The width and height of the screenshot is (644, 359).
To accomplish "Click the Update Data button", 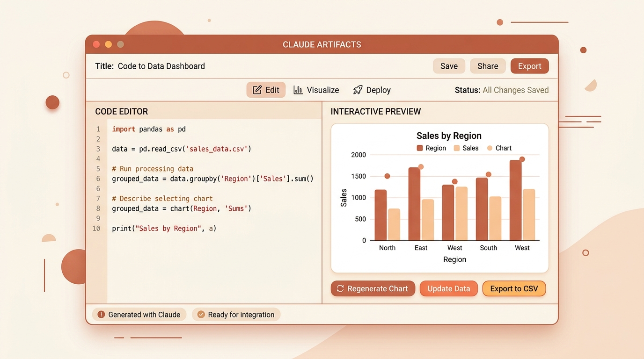I will click(448, 288).
